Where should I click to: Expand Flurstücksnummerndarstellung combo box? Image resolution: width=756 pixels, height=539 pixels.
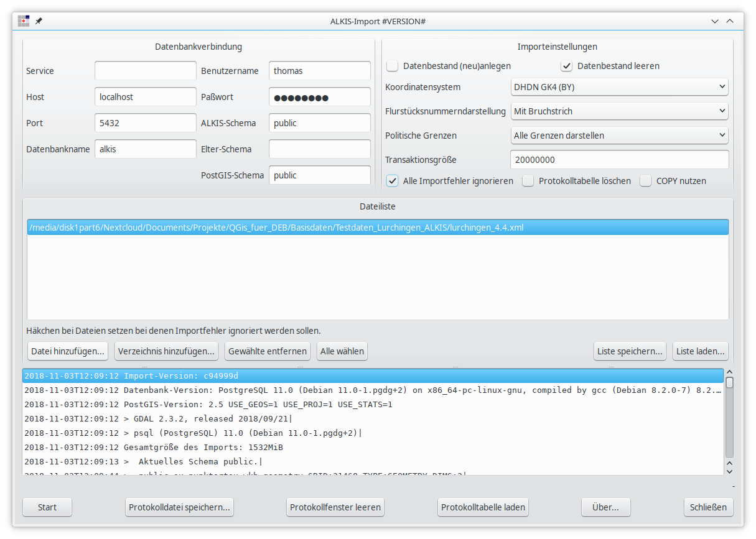[x=619, y=111]
